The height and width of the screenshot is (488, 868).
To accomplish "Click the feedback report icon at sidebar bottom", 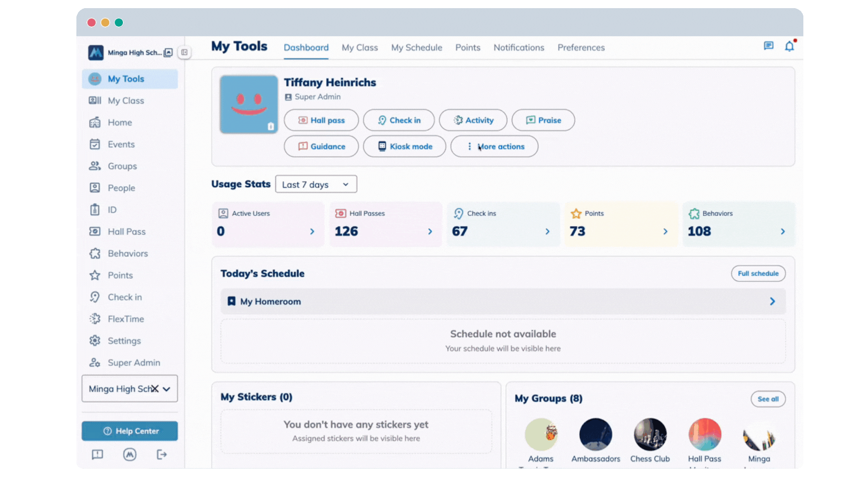I will pos(98,455).
